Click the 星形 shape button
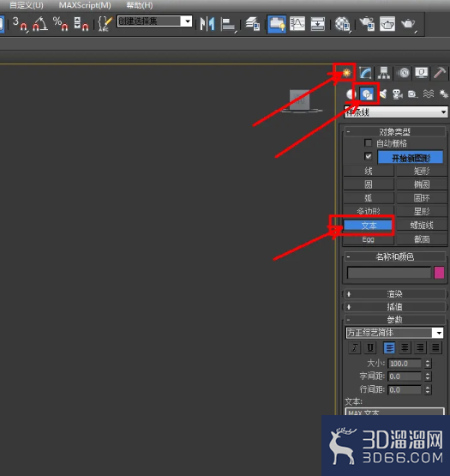 422,211
